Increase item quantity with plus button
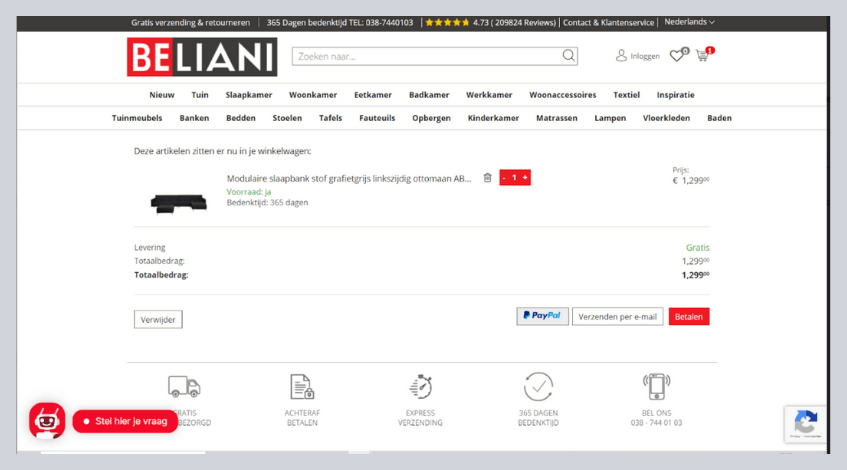This screenshot has height=470, width=847. [525, 178]
